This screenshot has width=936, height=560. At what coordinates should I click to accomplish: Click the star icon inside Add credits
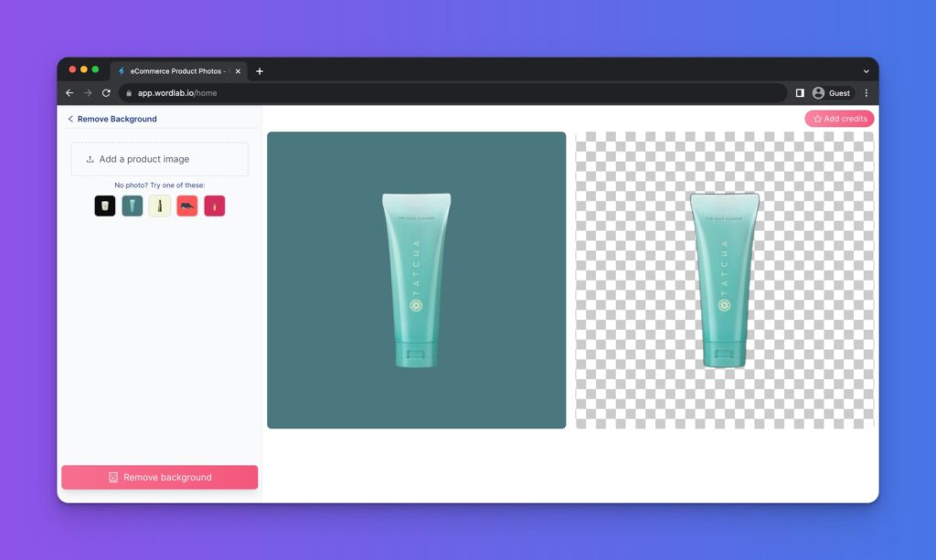point(816,118)
